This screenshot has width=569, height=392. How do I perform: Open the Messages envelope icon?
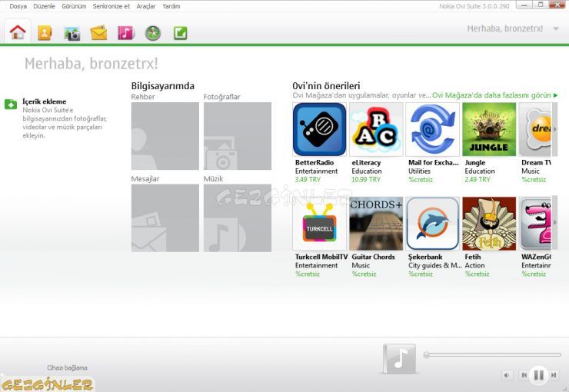tap(98, 33)
